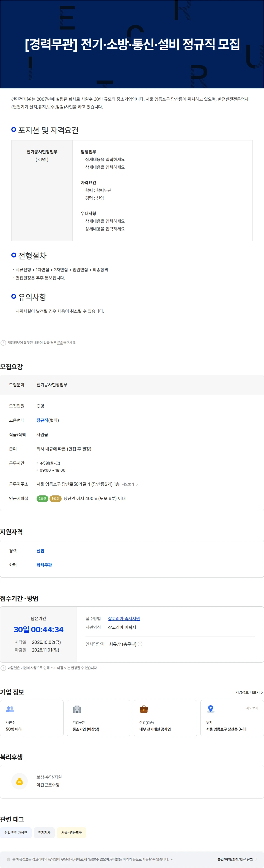Click the 위치 map pin icon
Image resolution: width=264 pixels, height=868 pixels.
[211, 709]
